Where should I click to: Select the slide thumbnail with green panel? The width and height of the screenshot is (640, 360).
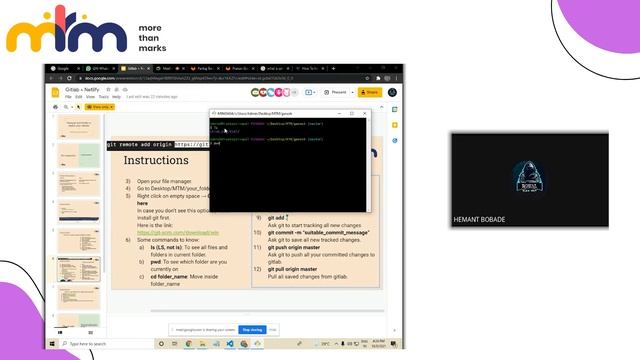pyautogui.click(x=78, y=155)
